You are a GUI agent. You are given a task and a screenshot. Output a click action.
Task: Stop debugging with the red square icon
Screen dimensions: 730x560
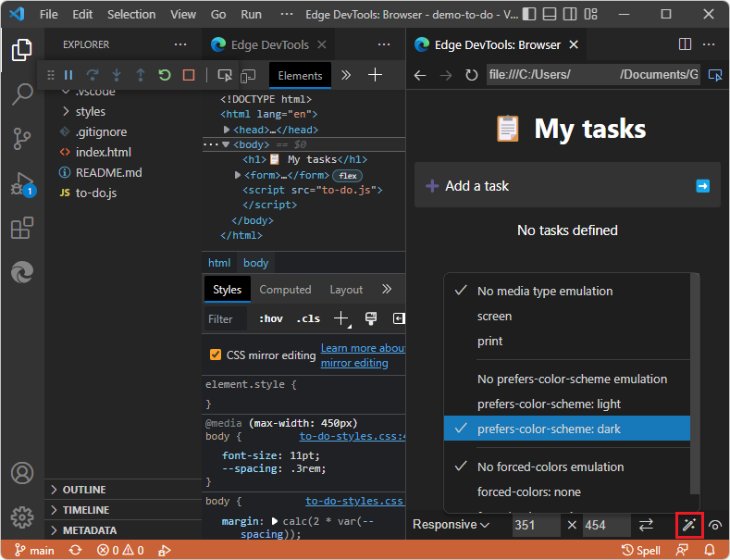[x=189, y=76]
